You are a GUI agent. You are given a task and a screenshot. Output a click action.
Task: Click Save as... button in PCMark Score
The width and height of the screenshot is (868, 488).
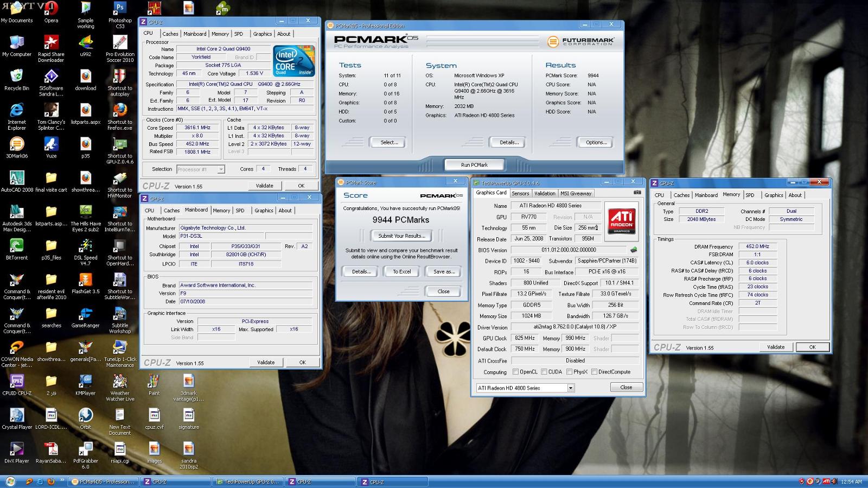(444, 271)
